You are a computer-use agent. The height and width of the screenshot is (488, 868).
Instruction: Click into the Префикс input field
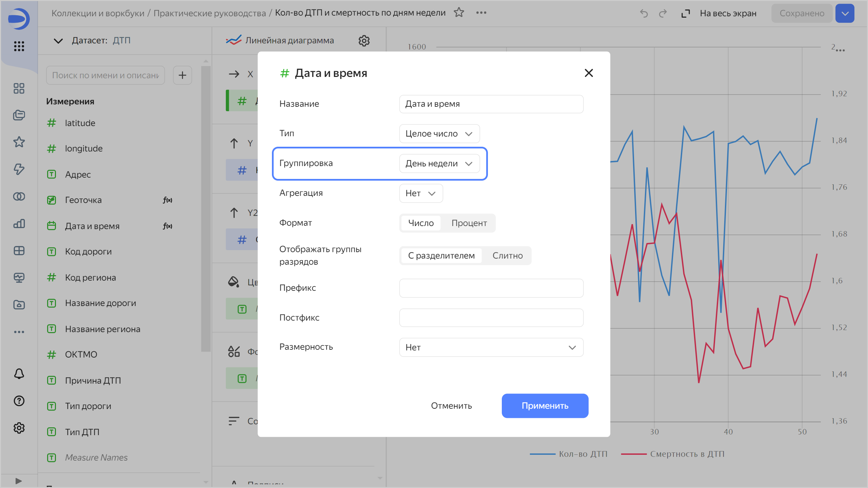[x=491, y=288]
